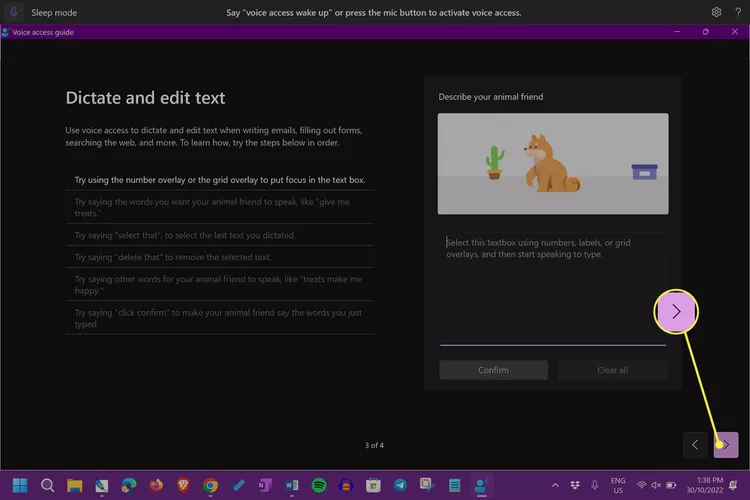This screenshot has height=500, width=750.
Task: Select the "give me treats" instruction step
Action: (x=220, y=207)
